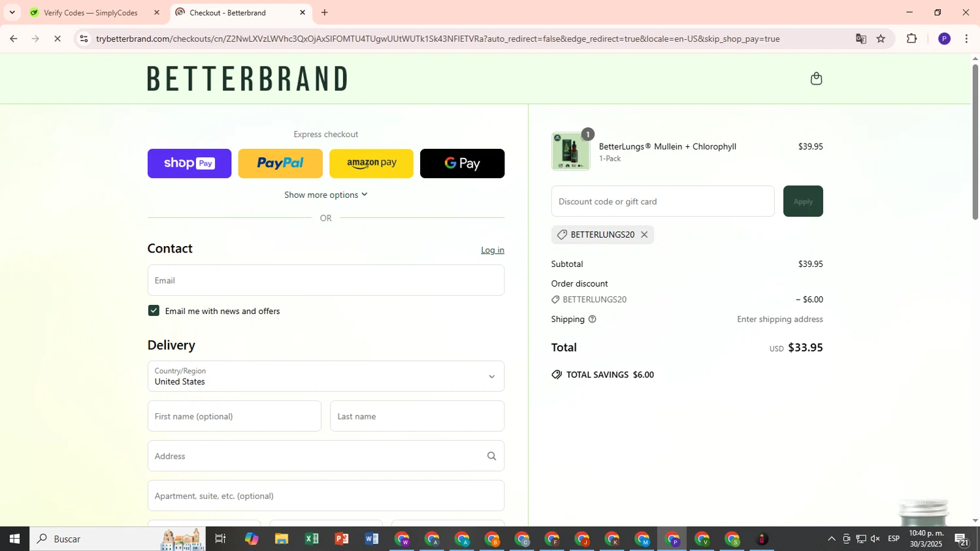This screenshot has width=980, height=551.
Task: Open the volume control in tray
Action: pyautogui.click(x=875, y=539)
